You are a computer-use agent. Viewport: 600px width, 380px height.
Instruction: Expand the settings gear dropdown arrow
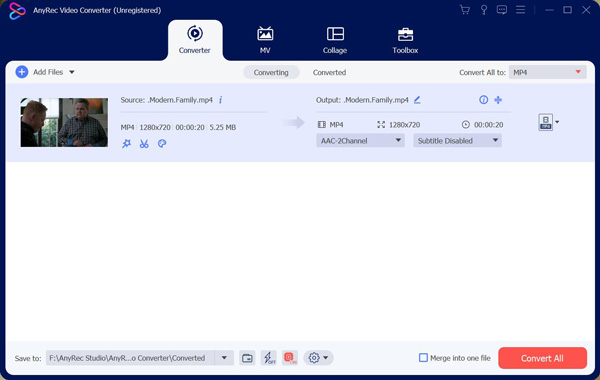[326, 358]
